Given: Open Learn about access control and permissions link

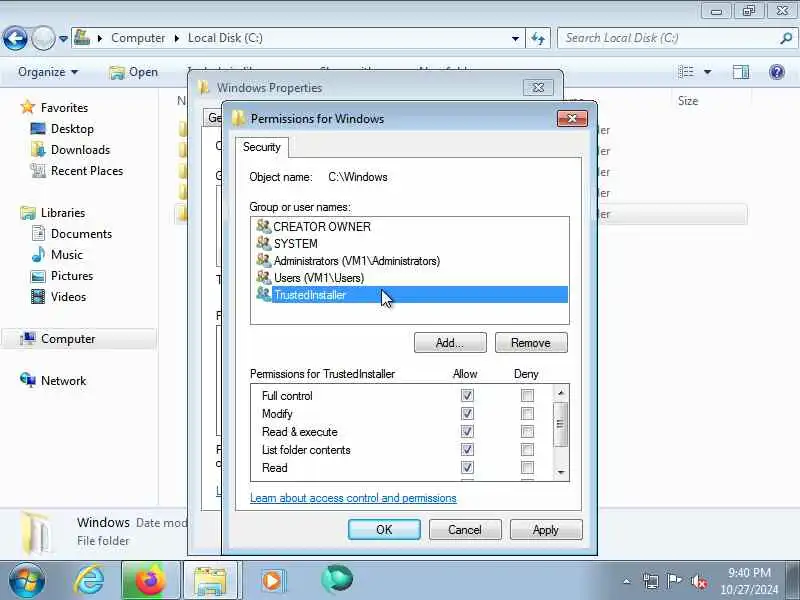Looking at the screenshot, I should click(353, 498).
